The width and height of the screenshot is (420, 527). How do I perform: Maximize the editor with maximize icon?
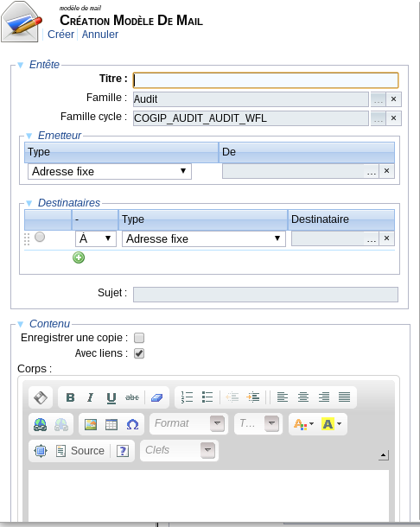click(x=41, y=451)
